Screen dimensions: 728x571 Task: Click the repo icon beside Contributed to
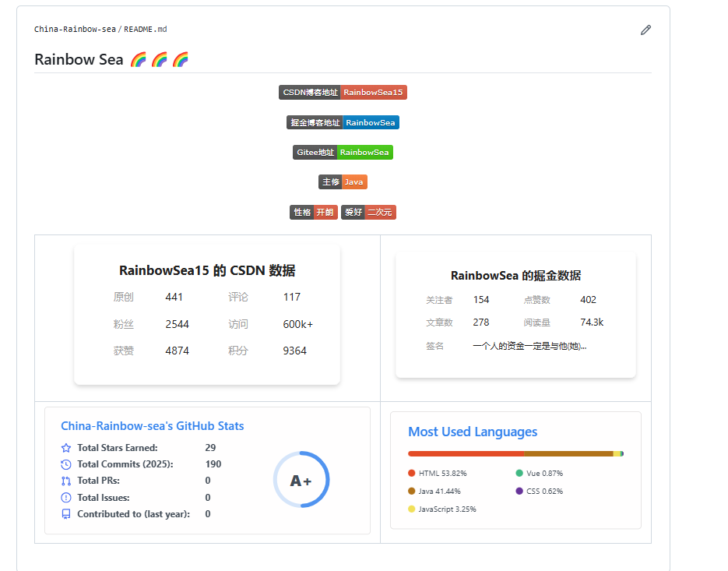(x=66, y=514)
